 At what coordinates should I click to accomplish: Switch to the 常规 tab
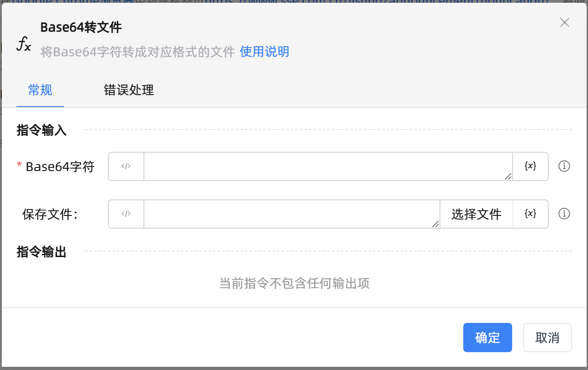(x=40, y=90)
